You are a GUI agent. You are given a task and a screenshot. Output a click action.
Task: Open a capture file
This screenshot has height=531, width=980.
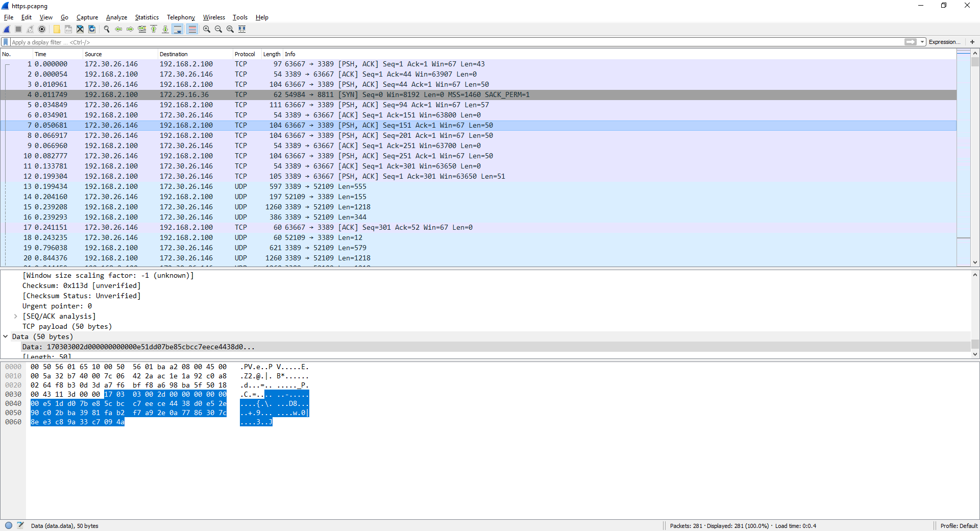click(57, 29)
